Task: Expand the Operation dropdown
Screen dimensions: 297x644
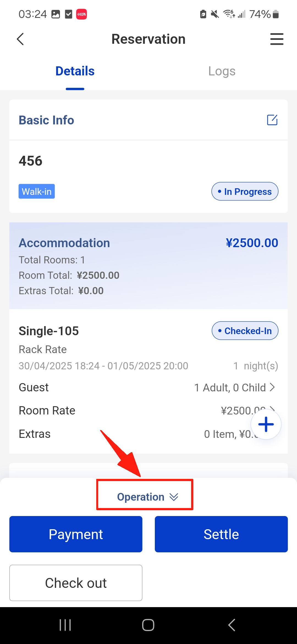Action: coord(147,497)
